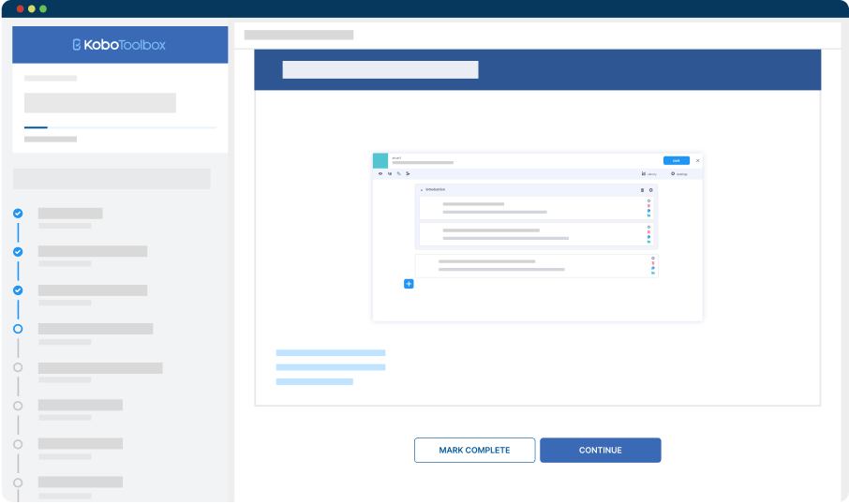Select the current step circle marker
This screenshot has height=504, width=849.
point(18,329)
